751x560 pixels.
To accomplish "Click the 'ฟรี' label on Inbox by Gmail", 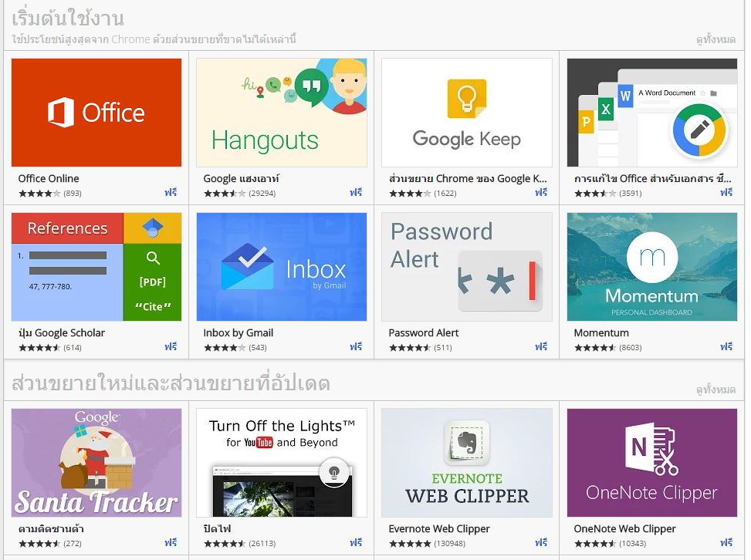I will click(356, 346).
